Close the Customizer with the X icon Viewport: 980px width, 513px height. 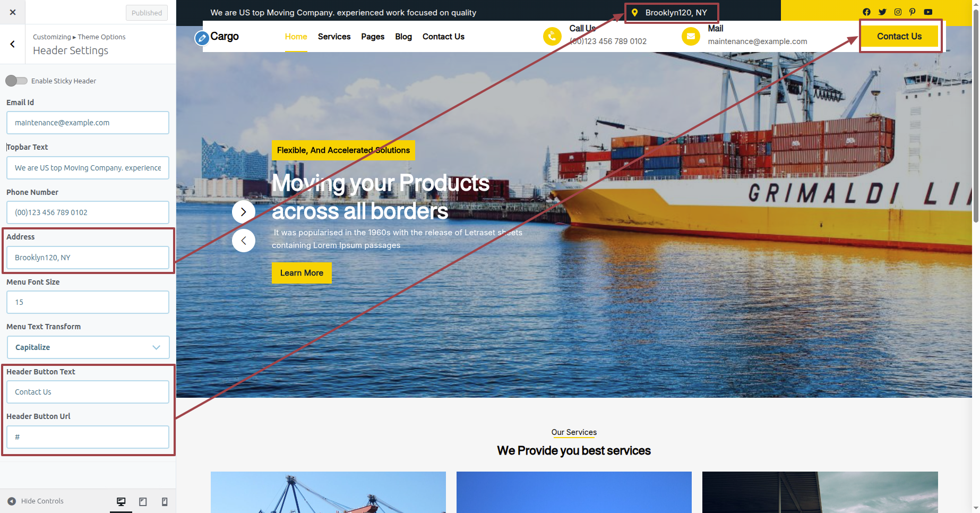click(13, 12)
